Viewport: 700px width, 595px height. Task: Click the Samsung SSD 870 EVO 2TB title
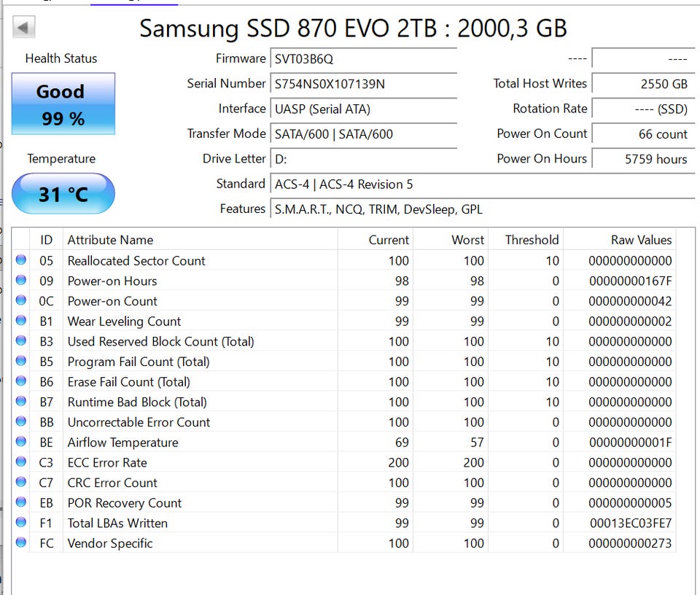click(353, 28)
